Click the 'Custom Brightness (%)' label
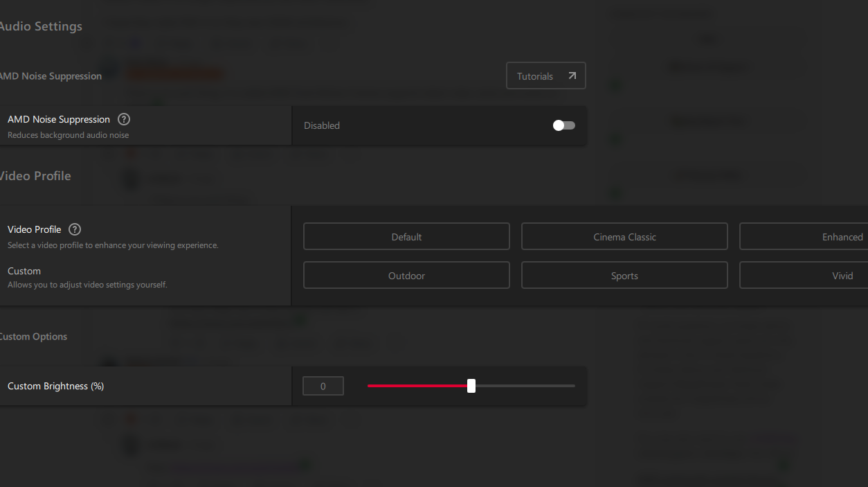Image resolution: width=868 pixels, height=487 pixels. (55, 386)
